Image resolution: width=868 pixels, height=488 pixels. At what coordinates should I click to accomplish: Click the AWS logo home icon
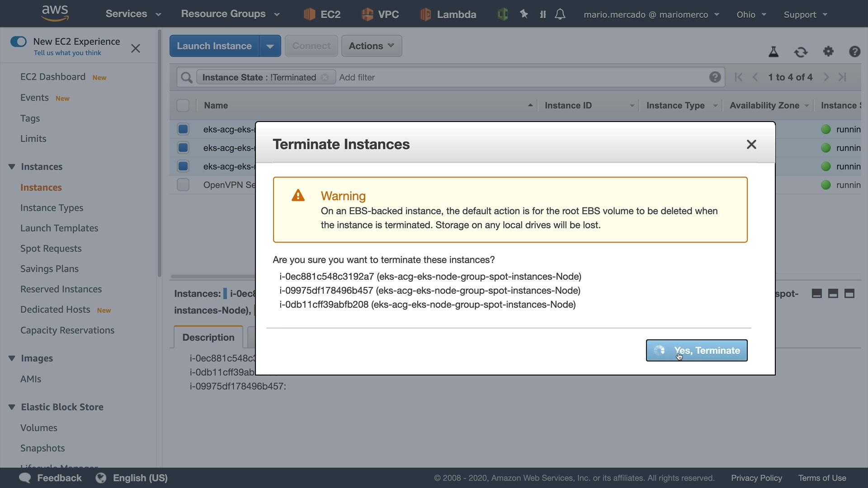(55, 14)
